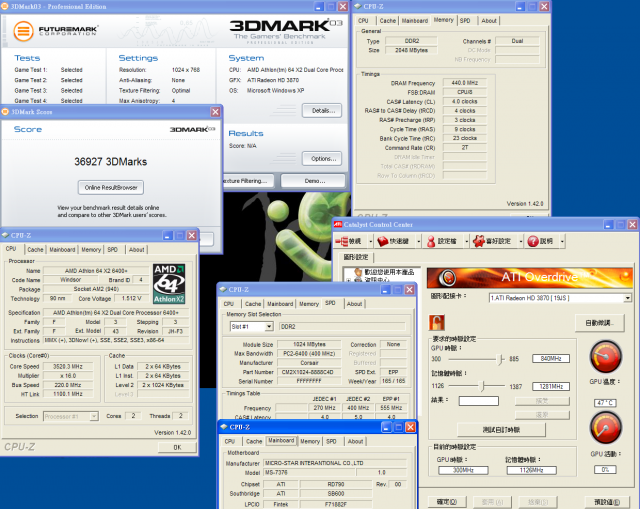Image resolution: width=640 pixels, height=509 pixels.
Task: Switch to SPD tab in Memory CPU-Z window
Action: tap(464, 20)
